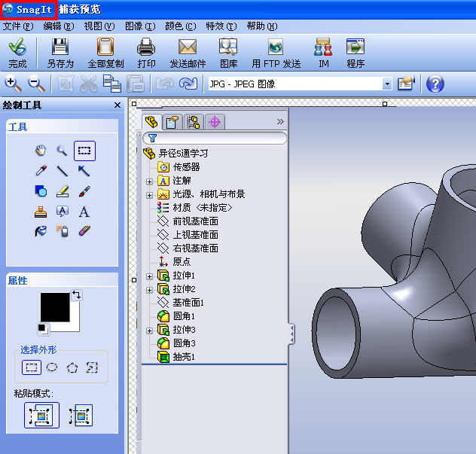Click the swap colors arrow
Screen dimensions: 476x454
77,294
